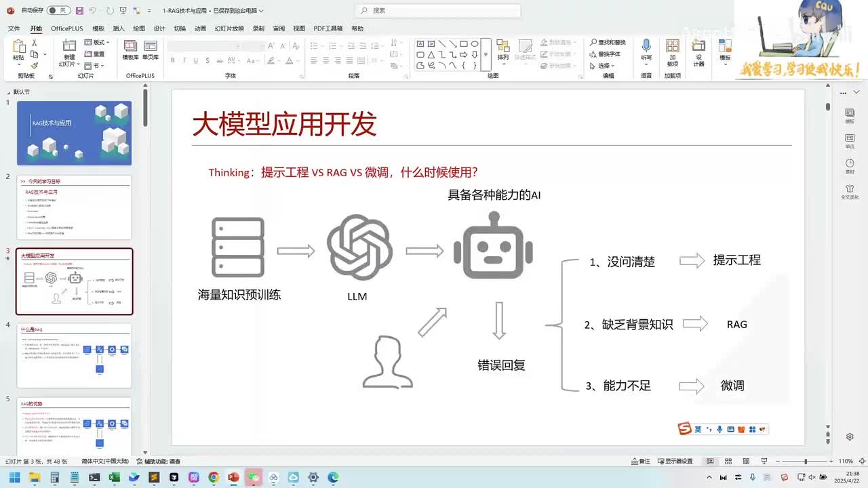This screenshot has width=868, height=488.
Task: Select the rectangle shape in shapes gallery
Action: 464,43
